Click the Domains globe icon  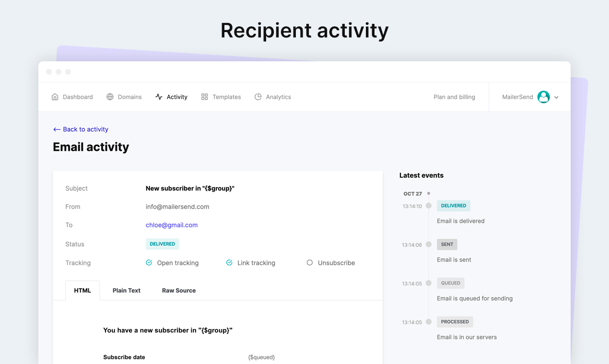(x=110, y=97)
